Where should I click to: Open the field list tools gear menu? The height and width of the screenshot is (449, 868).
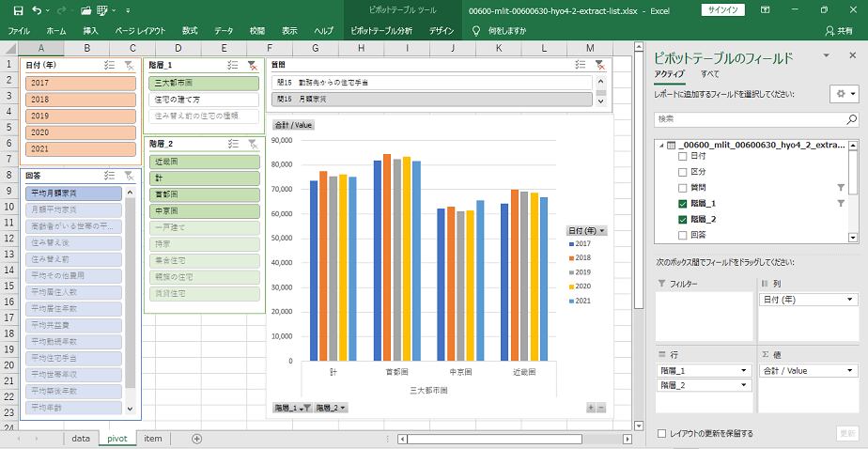844,94
